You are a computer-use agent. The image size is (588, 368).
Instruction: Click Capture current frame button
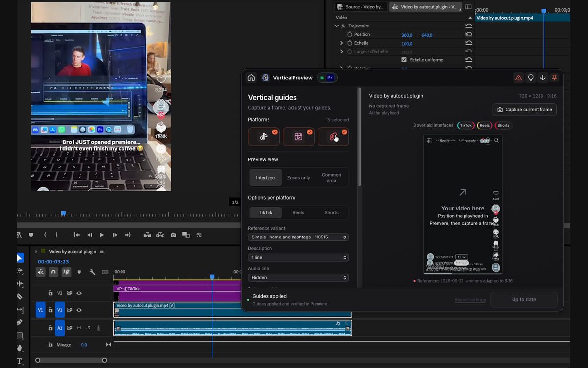click(525, 110)
